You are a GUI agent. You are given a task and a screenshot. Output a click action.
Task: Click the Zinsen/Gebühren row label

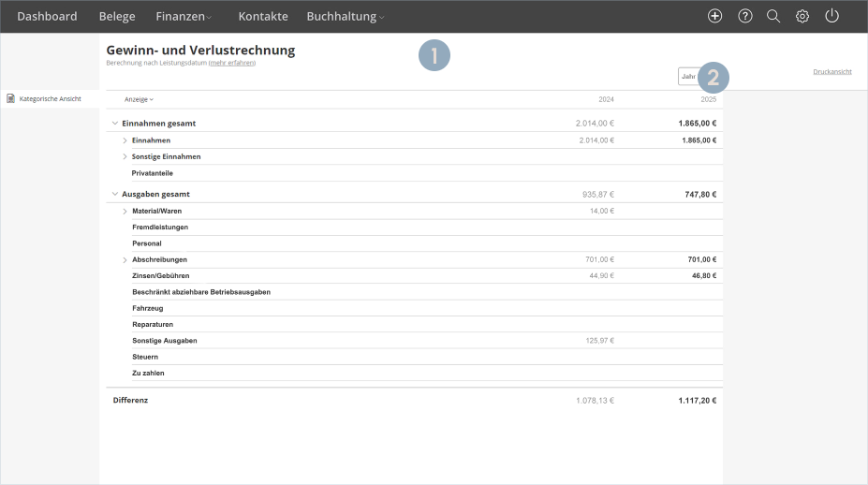point(160,275)
